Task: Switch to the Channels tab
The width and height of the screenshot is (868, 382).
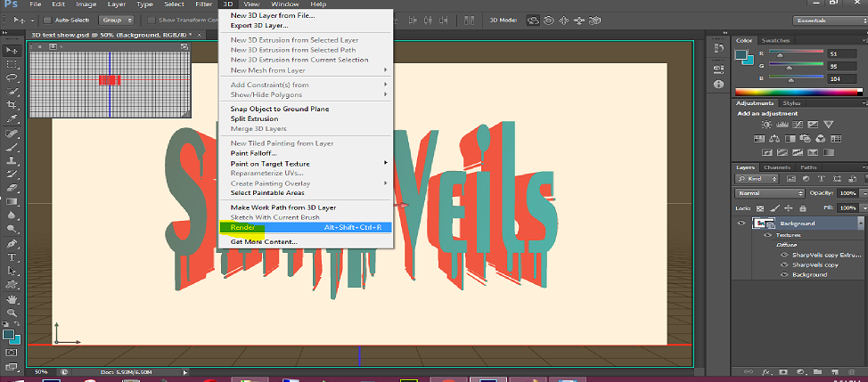Action: (776, 167)
